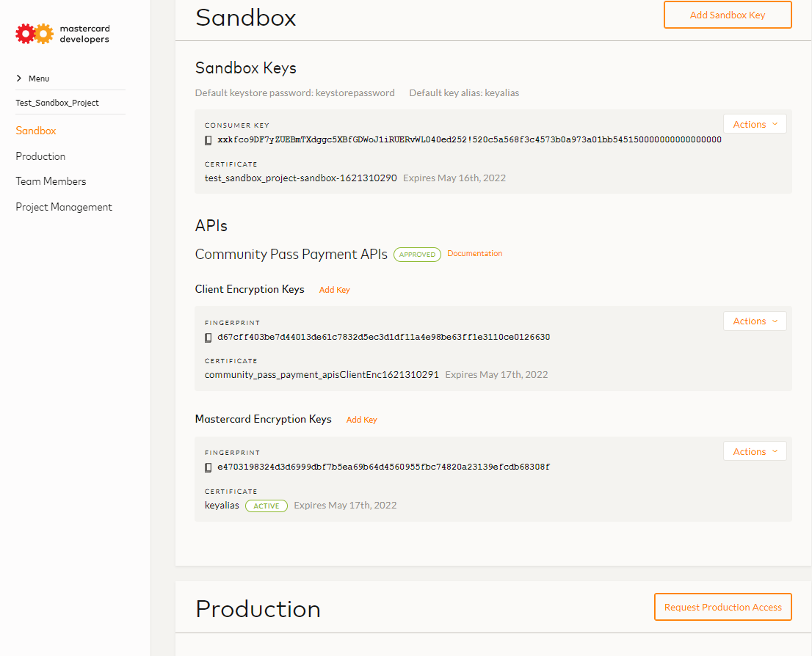Click the APPROVED status badge

(417, 255)
